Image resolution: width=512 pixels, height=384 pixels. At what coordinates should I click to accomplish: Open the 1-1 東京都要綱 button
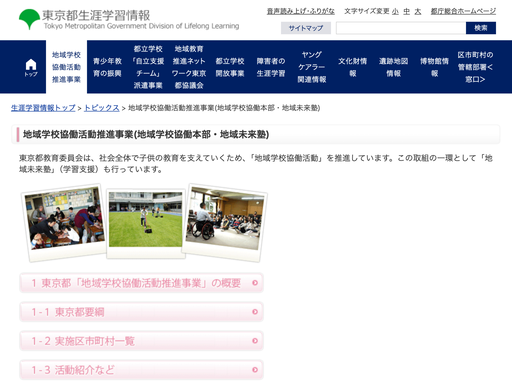[141, 312]
